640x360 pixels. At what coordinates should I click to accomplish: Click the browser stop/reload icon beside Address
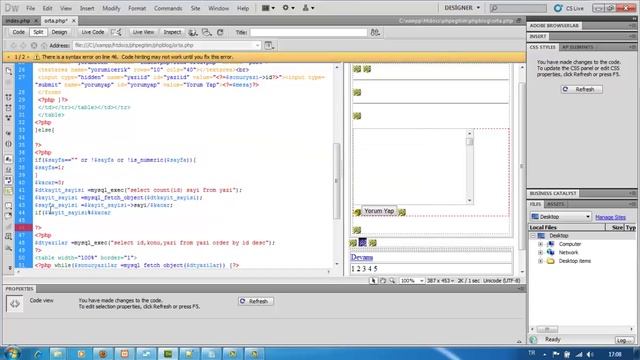point(34,45)
